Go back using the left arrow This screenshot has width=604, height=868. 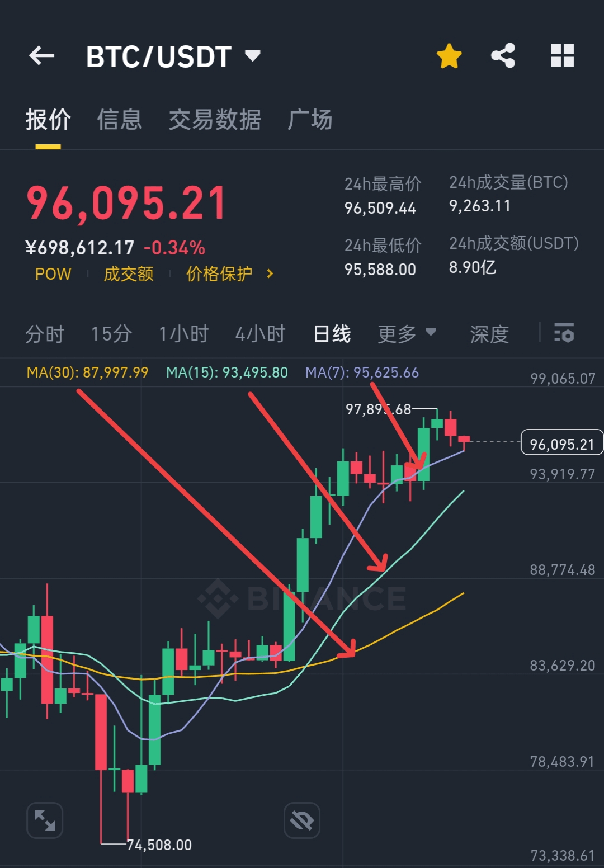(42, 56)
